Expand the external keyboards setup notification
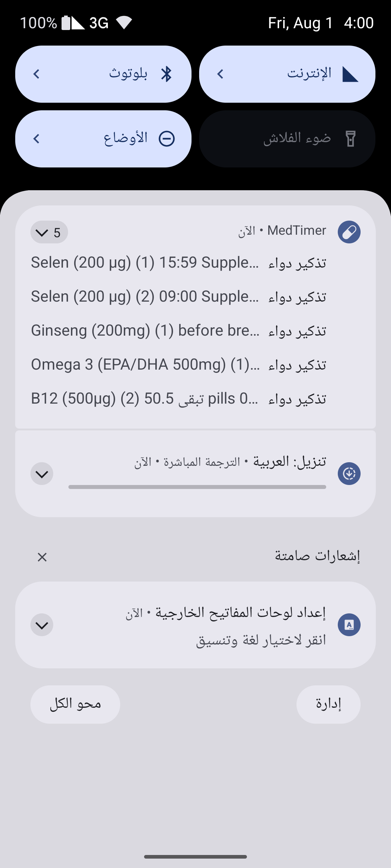This screenshot has height=868, width=391. tap(42, 625)
